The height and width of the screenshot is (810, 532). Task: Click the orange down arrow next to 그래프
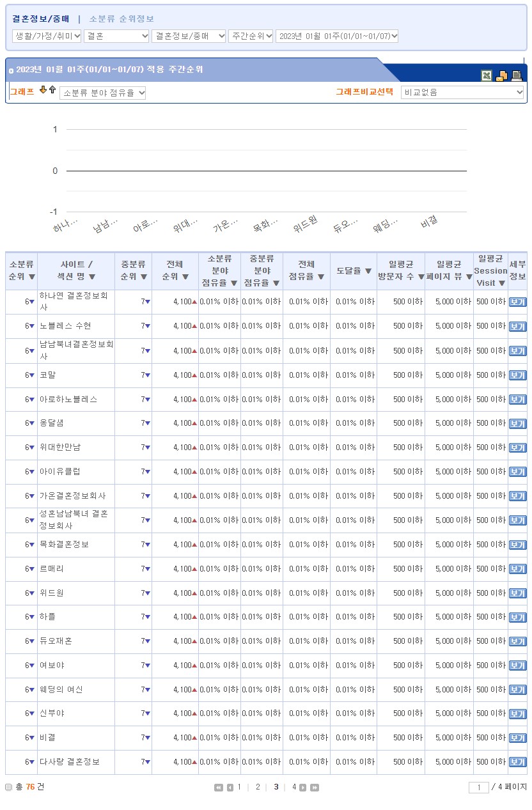click(43, 90)
